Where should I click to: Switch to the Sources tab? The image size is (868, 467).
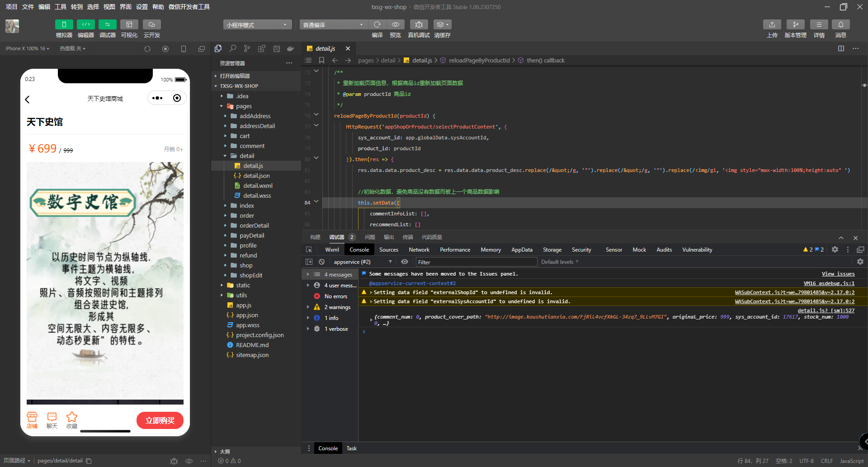point(389,250)
